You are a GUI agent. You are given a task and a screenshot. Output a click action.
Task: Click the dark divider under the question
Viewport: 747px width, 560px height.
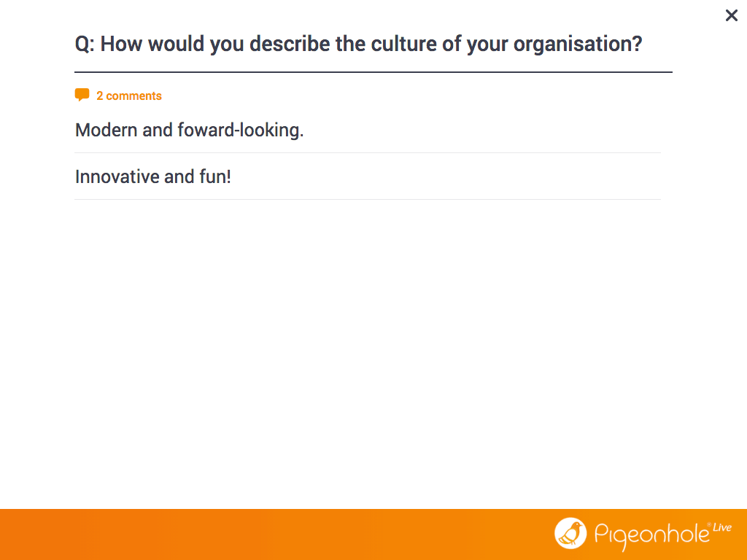coord(373,72)
